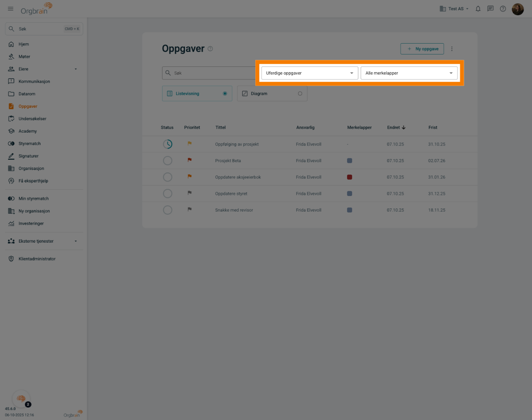Click the red label swatch for Oppdatere aksjeeierbok
The height and width of the screenshot is (420, 532).
point(349,177)
